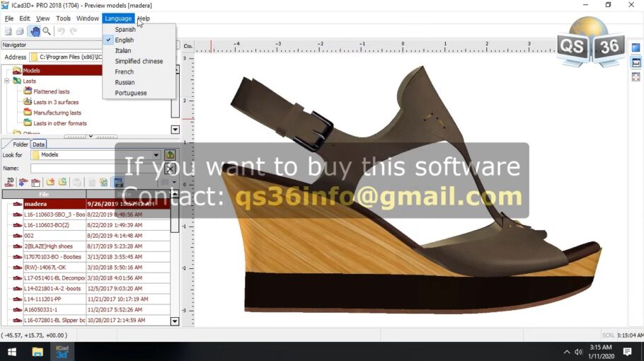This screenshot has height=361, width=644.
Task: Select the hand pan tool
Action: point(35,31)
